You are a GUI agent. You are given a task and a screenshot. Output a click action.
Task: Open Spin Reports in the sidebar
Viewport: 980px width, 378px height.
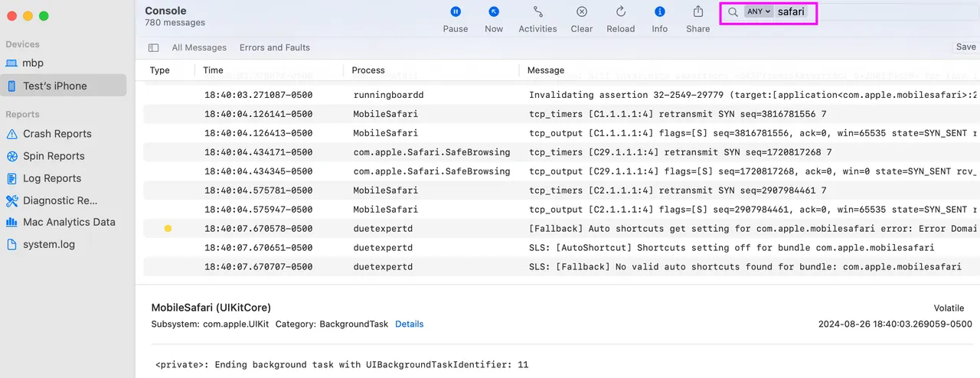tap(64, 156)
